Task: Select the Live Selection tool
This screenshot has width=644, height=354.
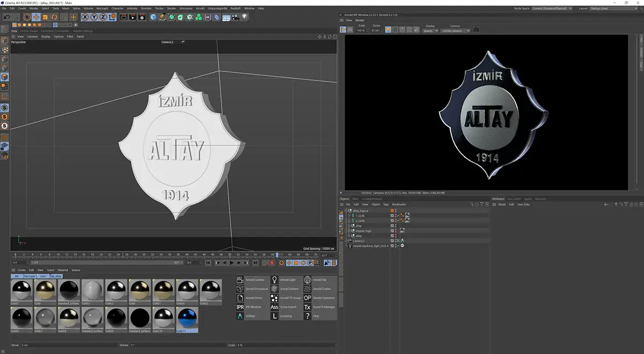Action: click(27, 17)
